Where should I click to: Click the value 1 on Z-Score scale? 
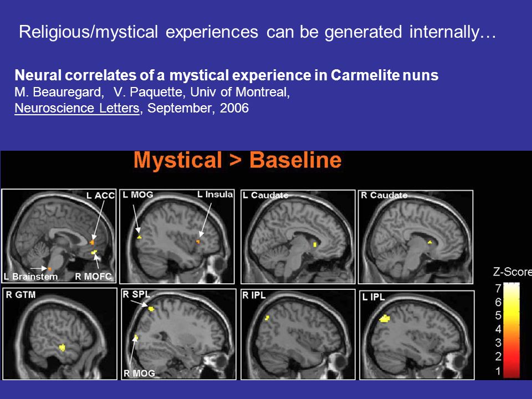point(498,371)
